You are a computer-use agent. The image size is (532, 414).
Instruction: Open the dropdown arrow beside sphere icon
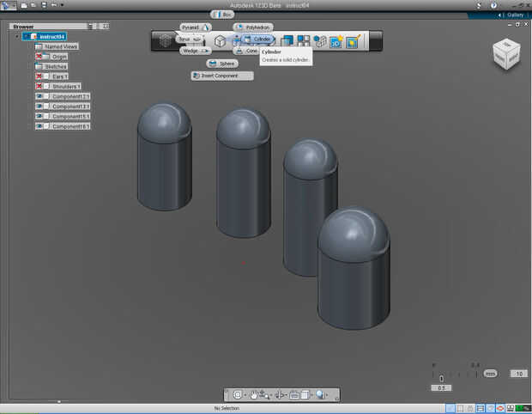pos(328,395)
